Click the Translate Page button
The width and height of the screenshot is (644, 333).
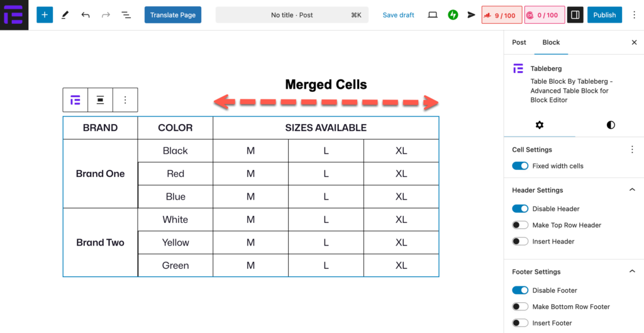(x=173, y=15)
